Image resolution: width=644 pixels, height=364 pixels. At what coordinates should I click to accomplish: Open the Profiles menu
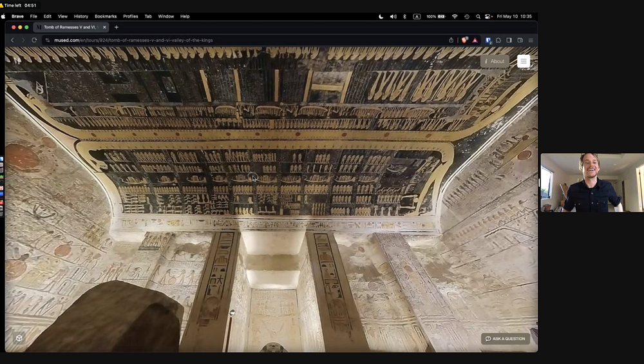pos(131,17)
